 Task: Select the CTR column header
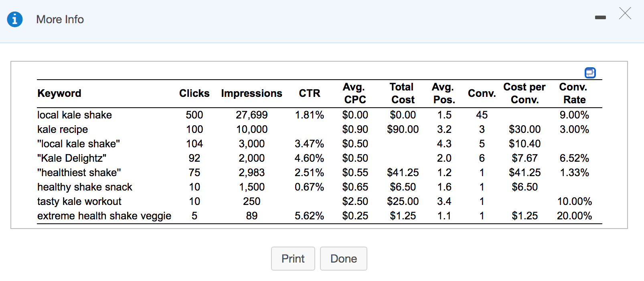[x=310, y=93]
